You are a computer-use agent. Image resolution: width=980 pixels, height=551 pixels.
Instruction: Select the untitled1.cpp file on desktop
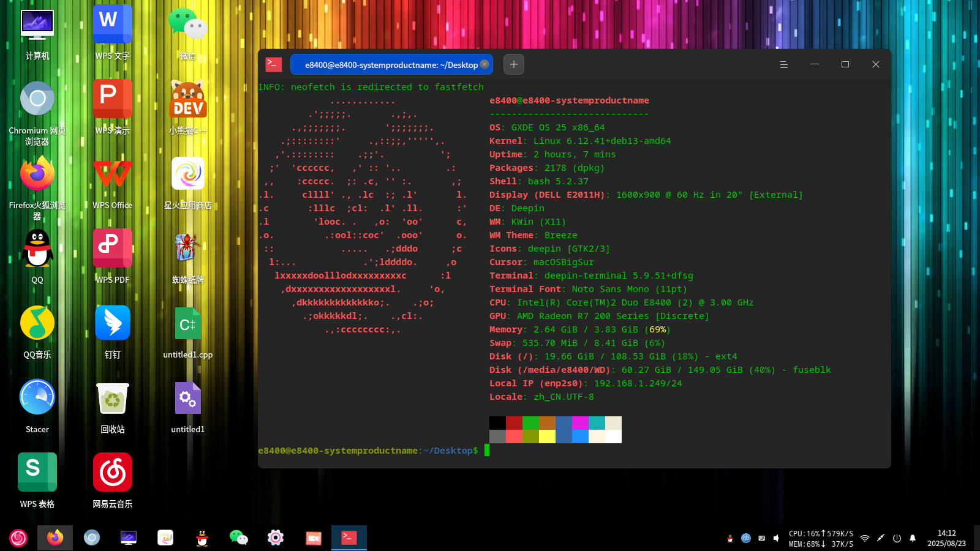[188, 332]
